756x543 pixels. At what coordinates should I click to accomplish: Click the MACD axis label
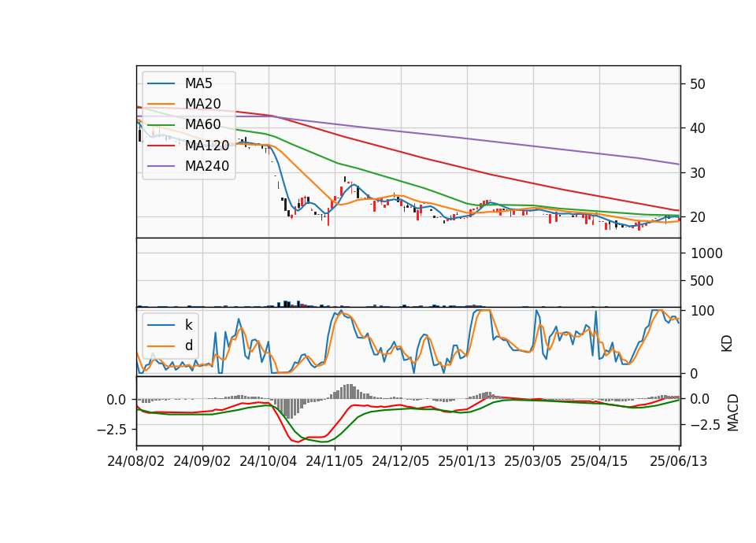(733, 412)
